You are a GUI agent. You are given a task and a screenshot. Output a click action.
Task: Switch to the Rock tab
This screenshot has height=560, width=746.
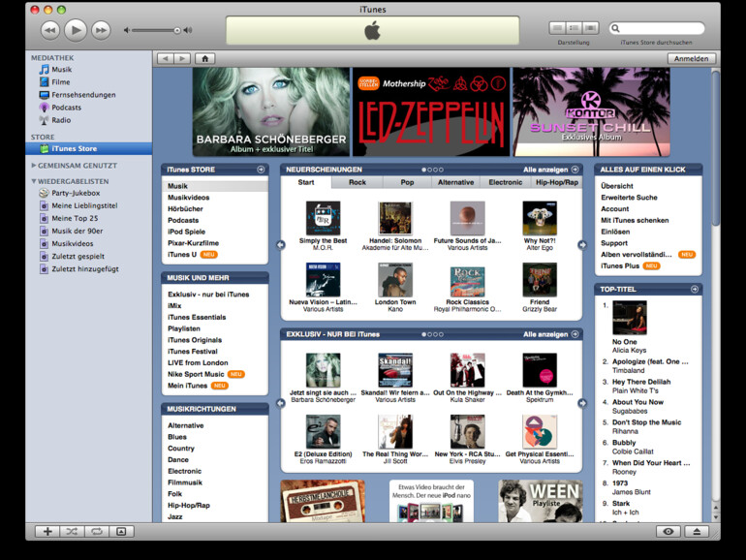[357, 182]
